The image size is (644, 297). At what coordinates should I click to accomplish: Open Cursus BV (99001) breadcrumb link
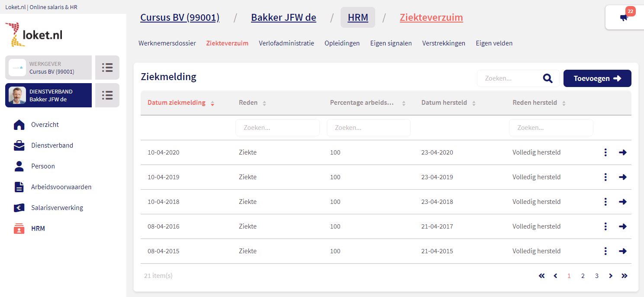pos(180,18)
